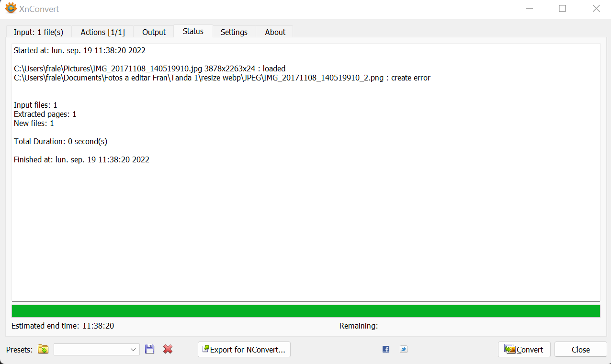This screenshot has height=364, width=611.
Task: View the About tab
Action: (275, 32)
